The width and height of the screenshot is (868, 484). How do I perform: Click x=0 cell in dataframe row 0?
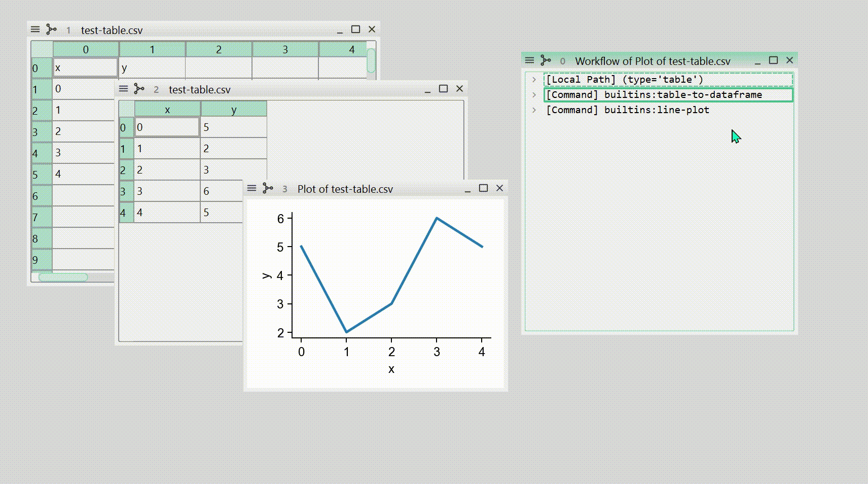(x=167, y=127)
